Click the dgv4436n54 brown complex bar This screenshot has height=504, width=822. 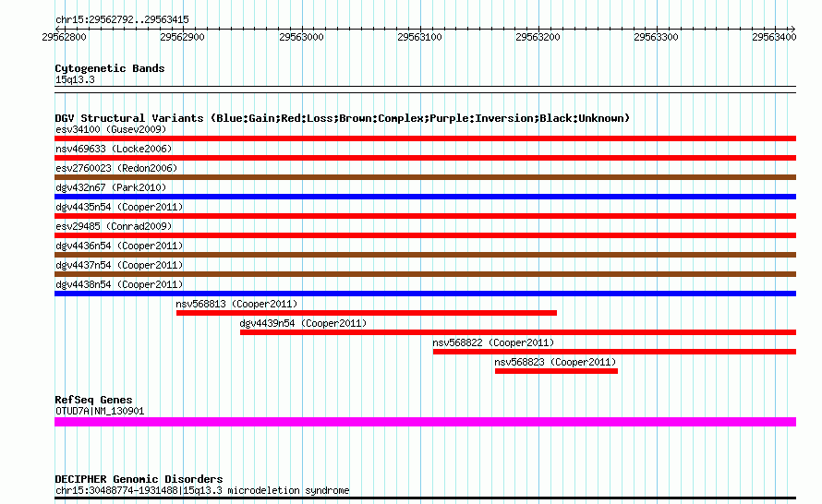[x=425, y=255]
